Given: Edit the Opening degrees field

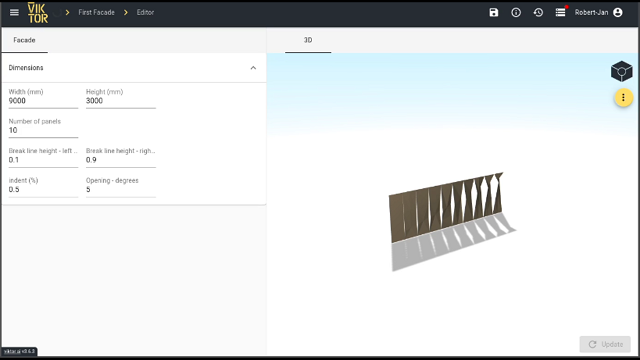Looking at the screenshot, I should tap(121, 189).
